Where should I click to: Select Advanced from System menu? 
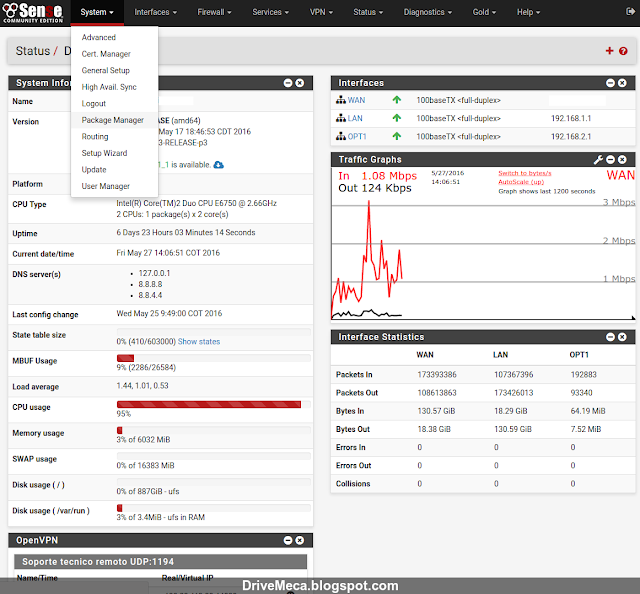(114, 38)
